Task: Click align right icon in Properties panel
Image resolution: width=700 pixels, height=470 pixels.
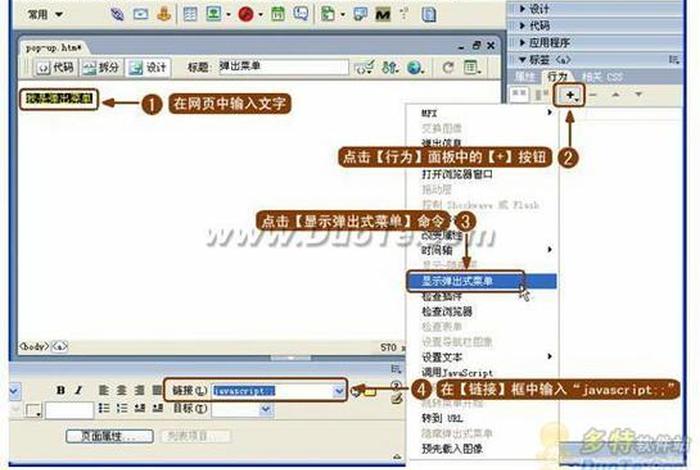Action: click(x=139, y=390)
